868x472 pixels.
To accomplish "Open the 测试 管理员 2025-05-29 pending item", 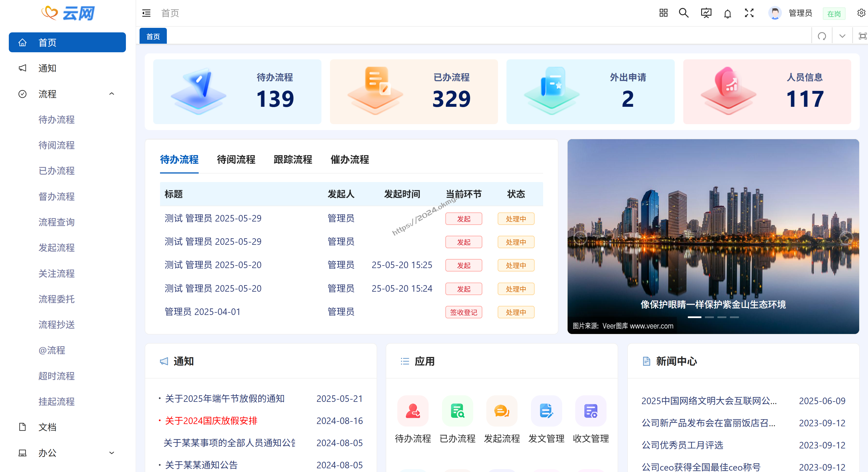I will point(213,218).
